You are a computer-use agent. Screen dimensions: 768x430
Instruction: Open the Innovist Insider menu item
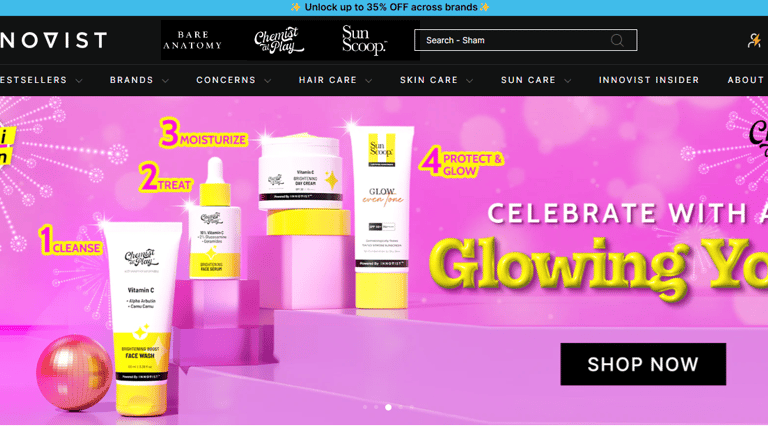coord(648,80)
